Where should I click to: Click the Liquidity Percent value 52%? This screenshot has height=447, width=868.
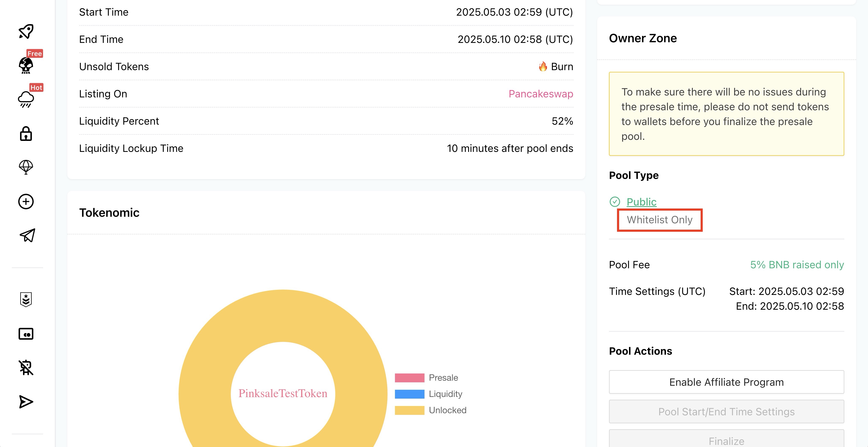[562, 121]
